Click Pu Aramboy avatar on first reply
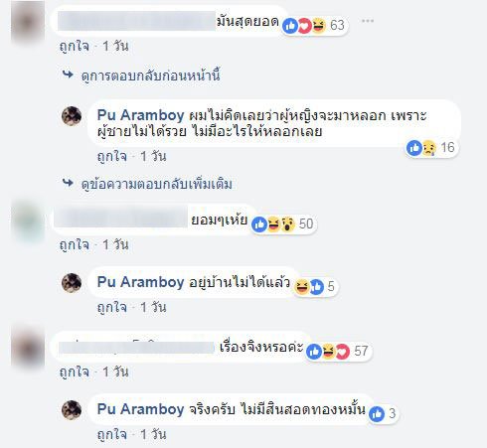 click(72, 116)
